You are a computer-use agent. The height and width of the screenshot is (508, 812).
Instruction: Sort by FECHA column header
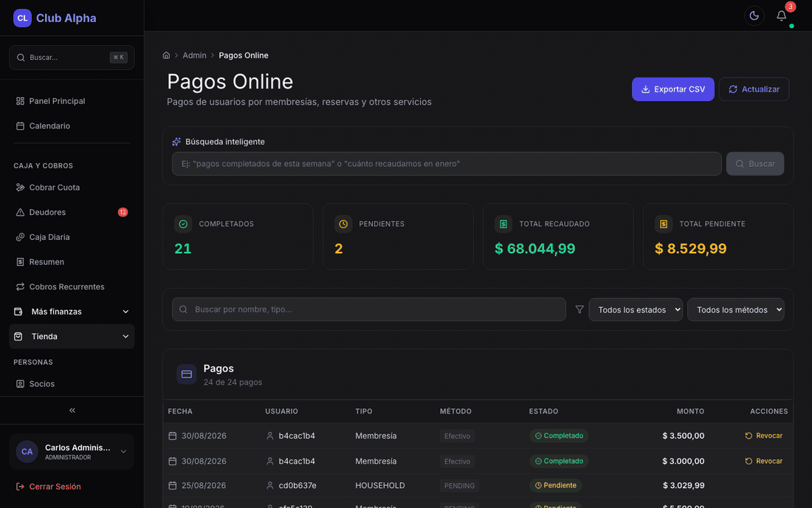pyautogui.click(x=180, y=411)
